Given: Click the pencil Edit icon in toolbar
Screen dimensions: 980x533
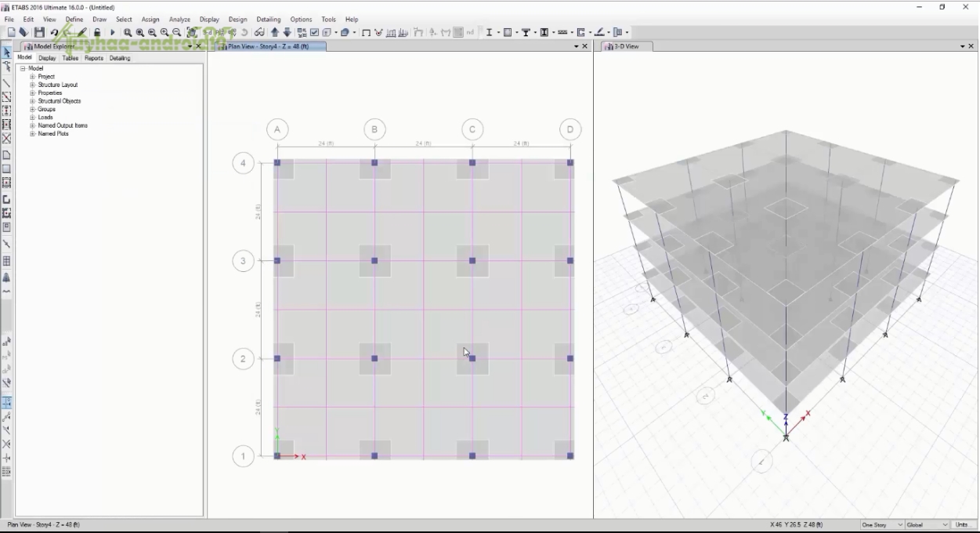Looking at the screenshot, I should pyautogui.click(x=82, y=32).
